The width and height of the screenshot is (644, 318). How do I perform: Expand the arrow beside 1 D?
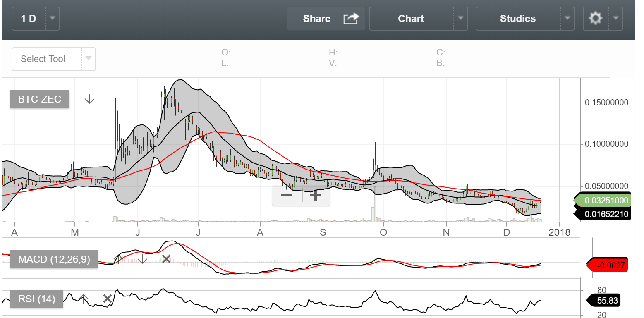[52, 19]
